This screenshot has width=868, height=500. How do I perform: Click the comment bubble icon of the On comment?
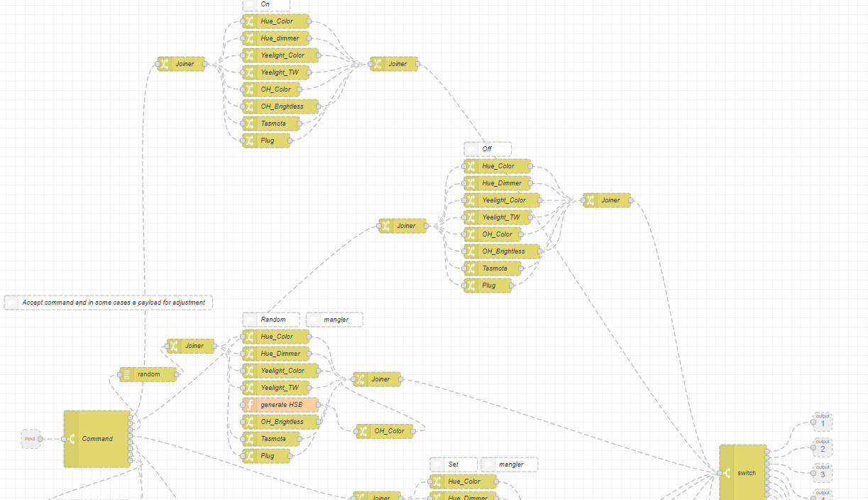[249, 4]
